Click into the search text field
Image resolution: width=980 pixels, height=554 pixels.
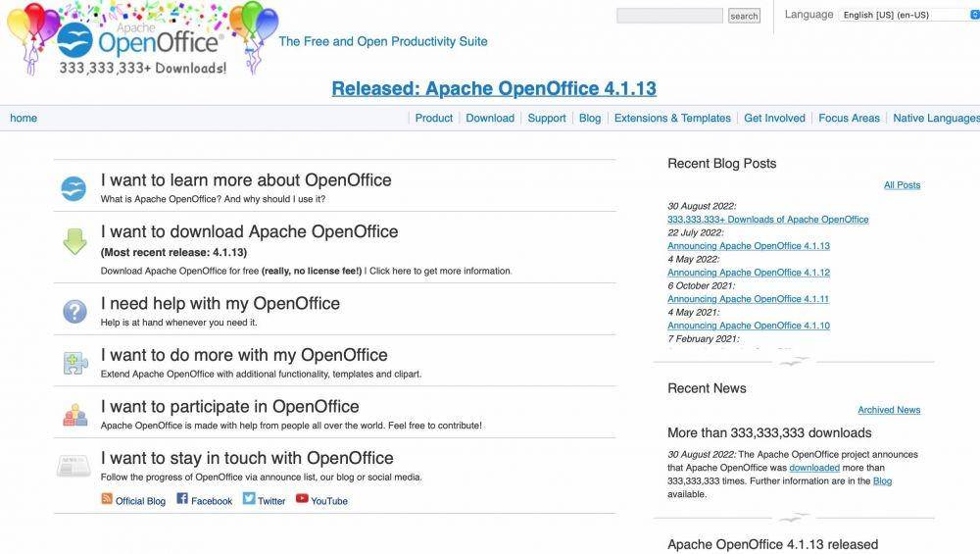pyautogui.click(x=669, y=16)
